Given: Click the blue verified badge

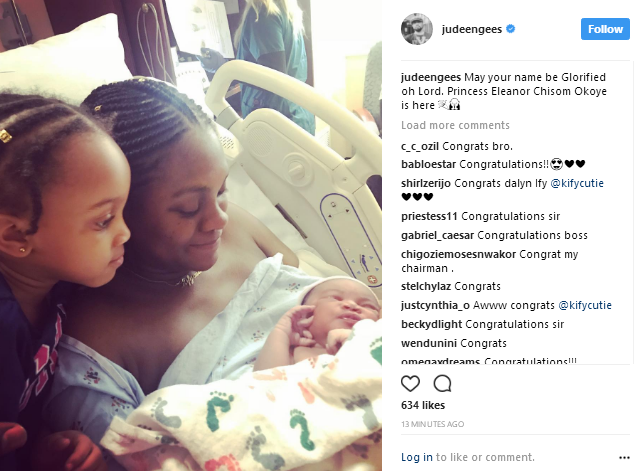Looking at the screenshot, I should coord(511,29).
